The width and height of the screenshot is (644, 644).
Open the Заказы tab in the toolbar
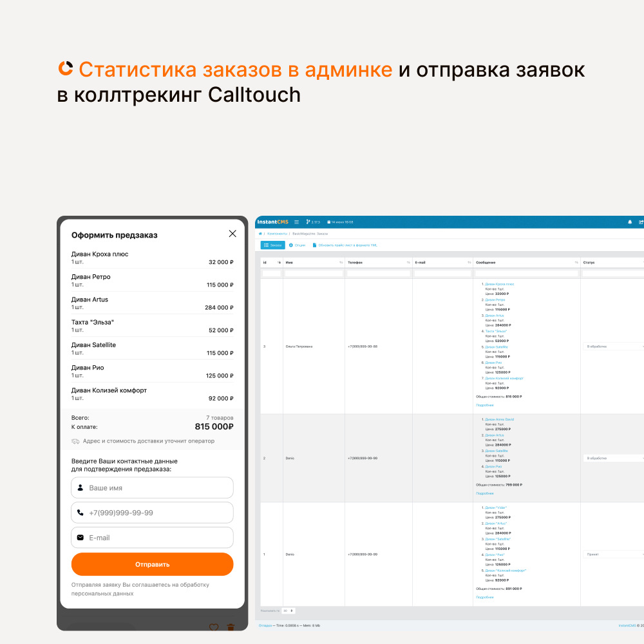point(272,245)
